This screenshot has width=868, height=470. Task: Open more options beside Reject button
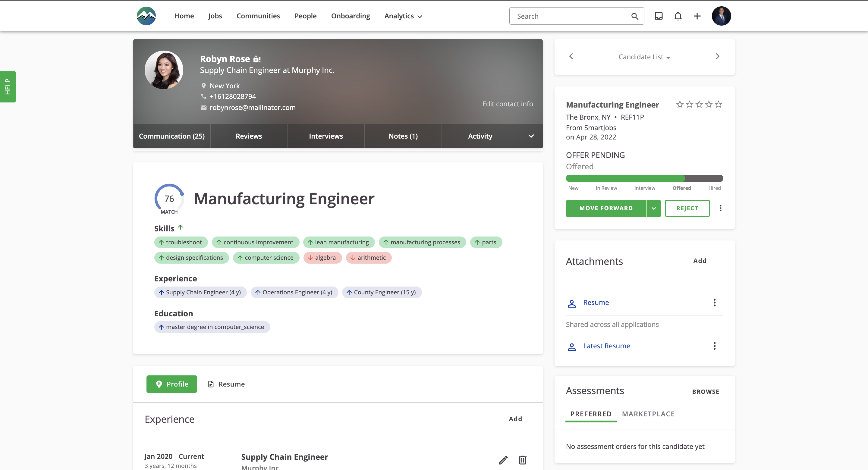(x=720, y=208)
